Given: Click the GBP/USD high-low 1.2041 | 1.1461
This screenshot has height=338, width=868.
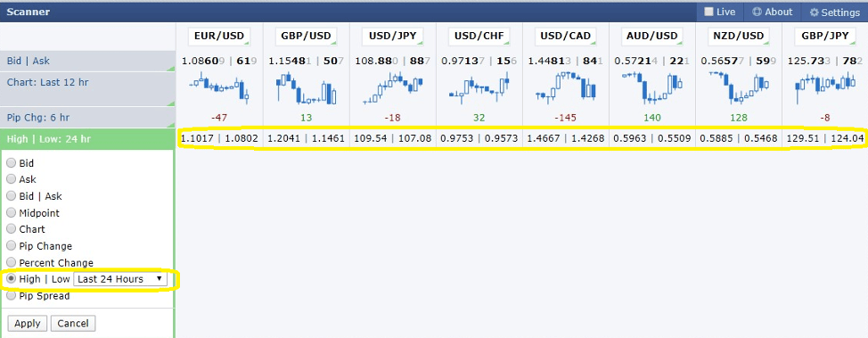Looking at the screenshot, I should [307, 138].
